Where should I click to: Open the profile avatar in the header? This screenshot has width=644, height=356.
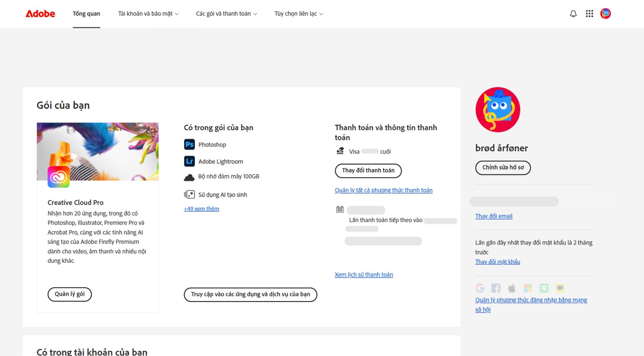pyautogui.click(x=605, y=14)
